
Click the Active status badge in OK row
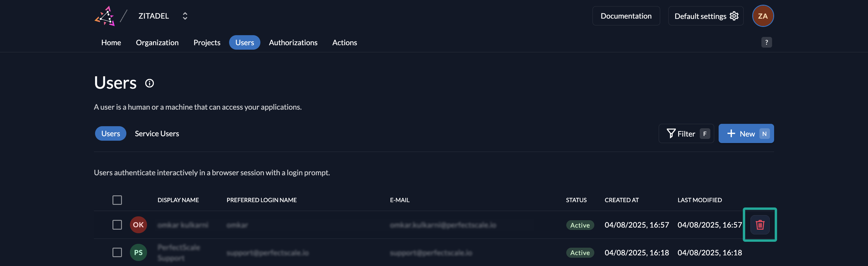pos(580,225)
